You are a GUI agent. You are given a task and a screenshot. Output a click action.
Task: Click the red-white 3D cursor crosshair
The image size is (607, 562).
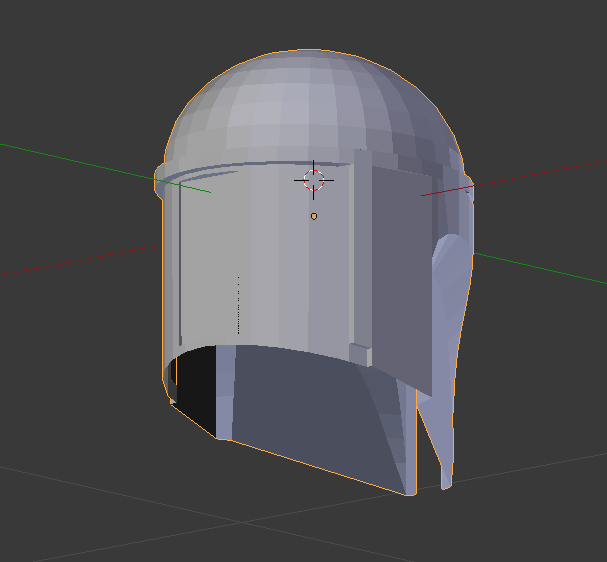pos(314,180)
